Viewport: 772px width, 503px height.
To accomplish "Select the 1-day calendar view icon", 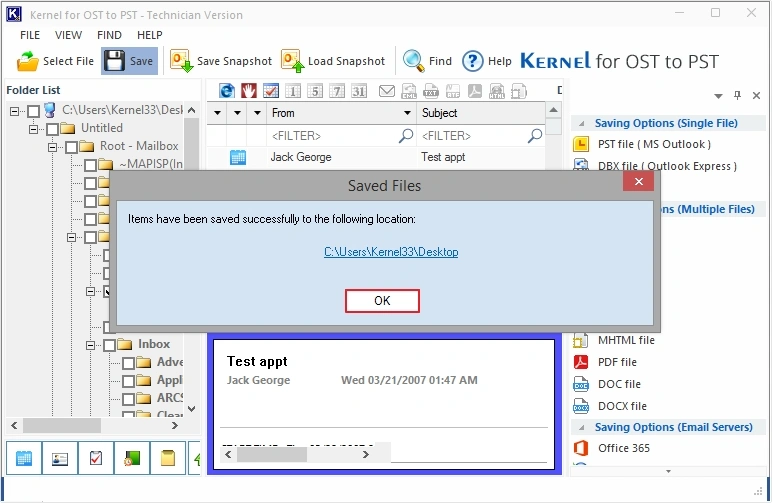I will coord(293,91).
